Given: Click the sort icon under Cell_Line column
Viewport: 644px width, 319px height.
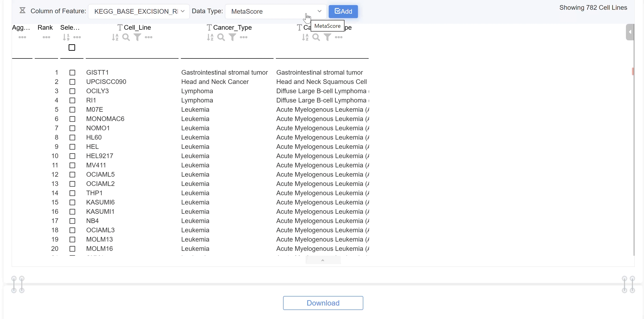Looking at the screenshot, I should 115,37.
